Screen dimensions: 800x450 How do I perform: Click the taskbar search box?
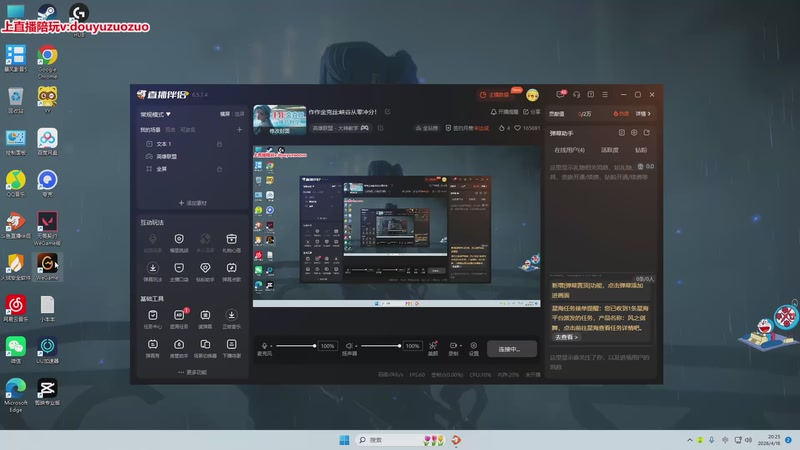400,440
